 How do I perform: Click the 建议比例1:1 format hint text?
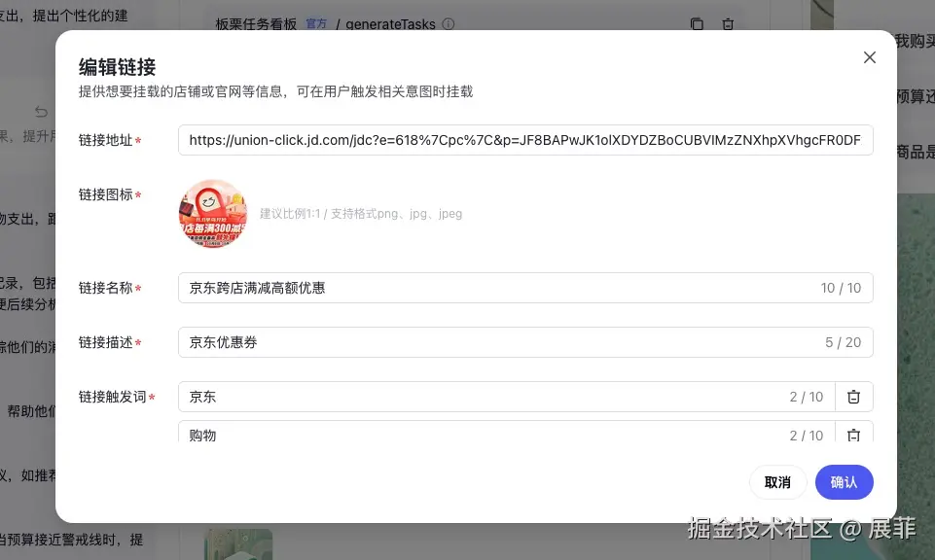[x=361, y=213]
